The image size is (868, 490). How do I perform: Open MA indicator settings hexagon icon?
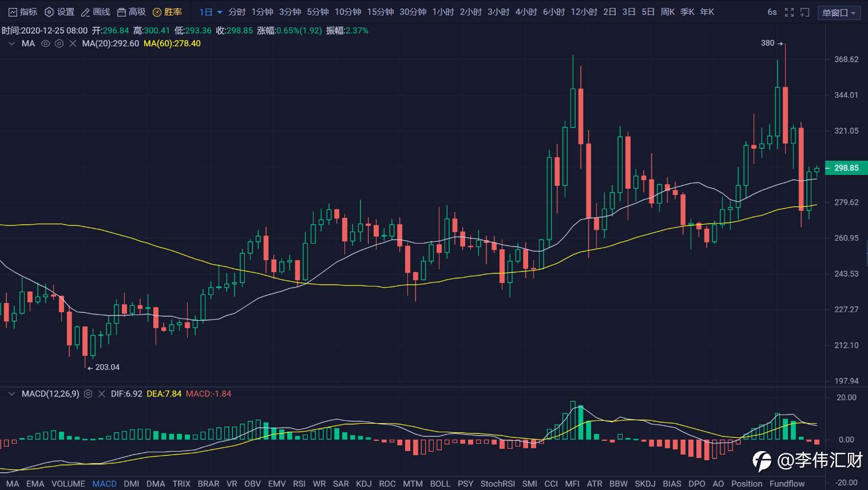tap(59, 43)
